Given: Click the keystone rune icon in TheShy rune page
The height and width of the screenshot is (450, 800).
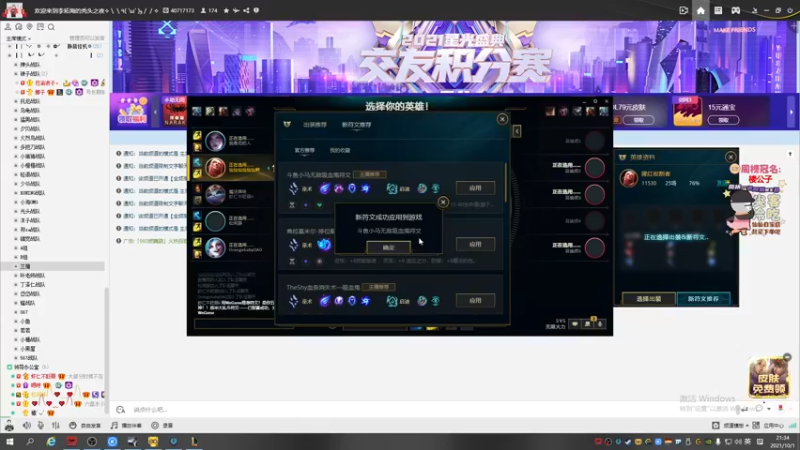Looking at the screenshot, I should click(324, 301).
